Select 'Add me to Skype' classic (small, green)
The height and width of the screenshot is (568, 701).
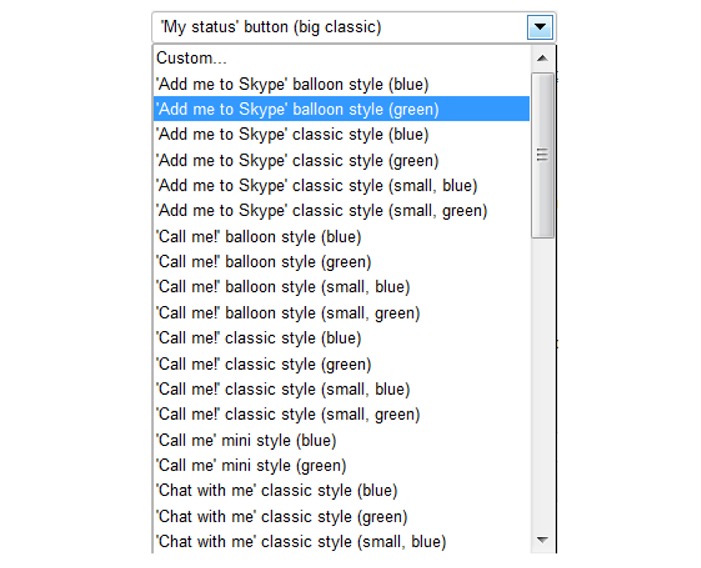(x=321, y=210)
